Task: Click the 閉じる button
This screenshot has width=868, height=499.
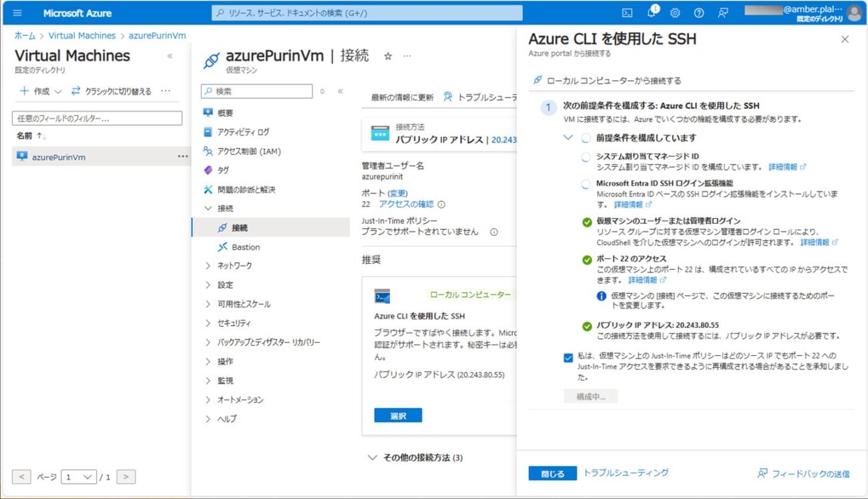Action: [x=552, y=474]
